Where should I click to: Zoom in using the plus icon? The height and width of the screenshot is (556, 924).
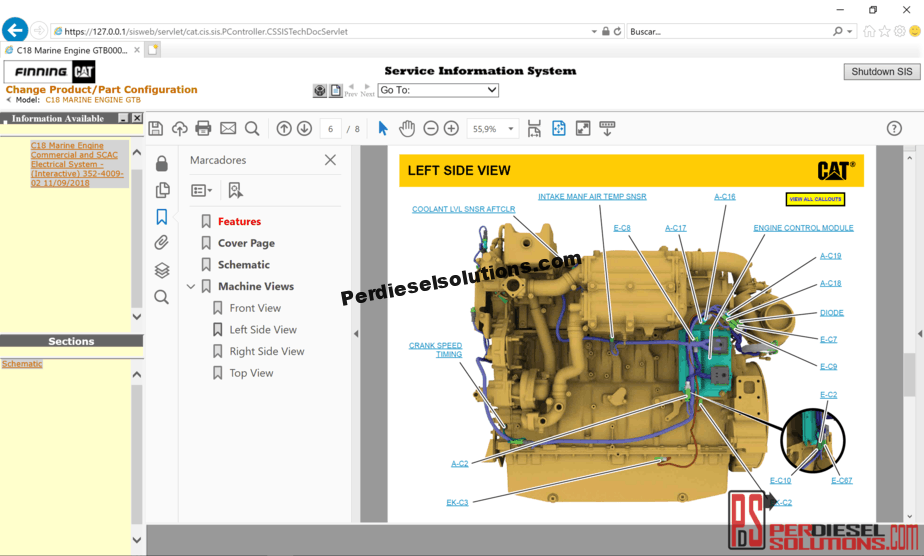(x=451, y=128)
